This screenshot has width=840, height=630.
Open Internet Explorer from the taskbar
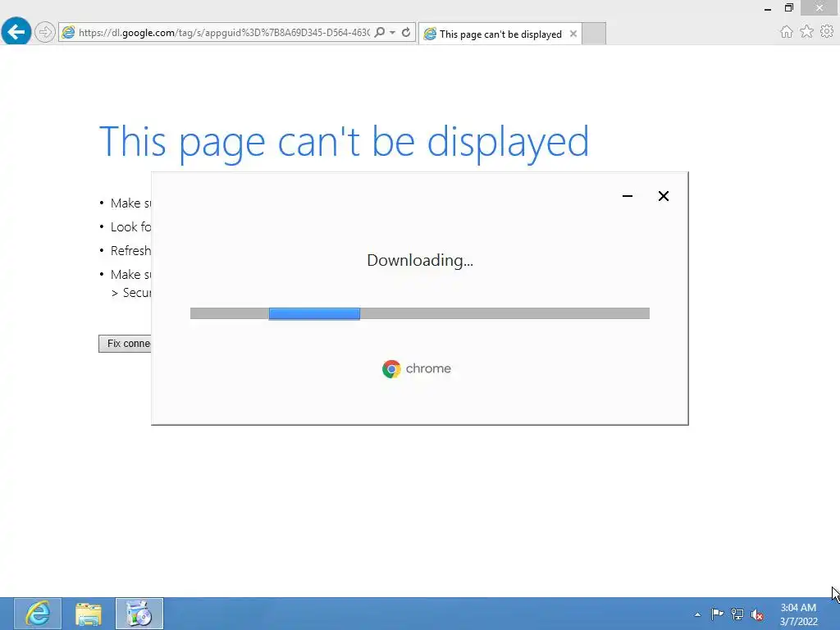[38, 614]
